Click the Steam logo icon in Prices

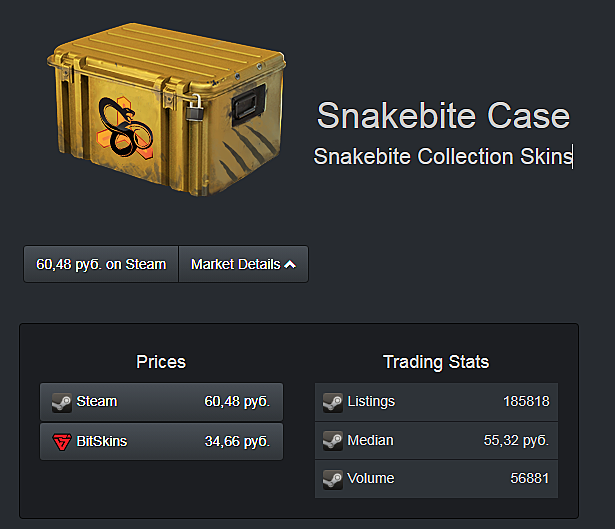[x=62, y=402]
